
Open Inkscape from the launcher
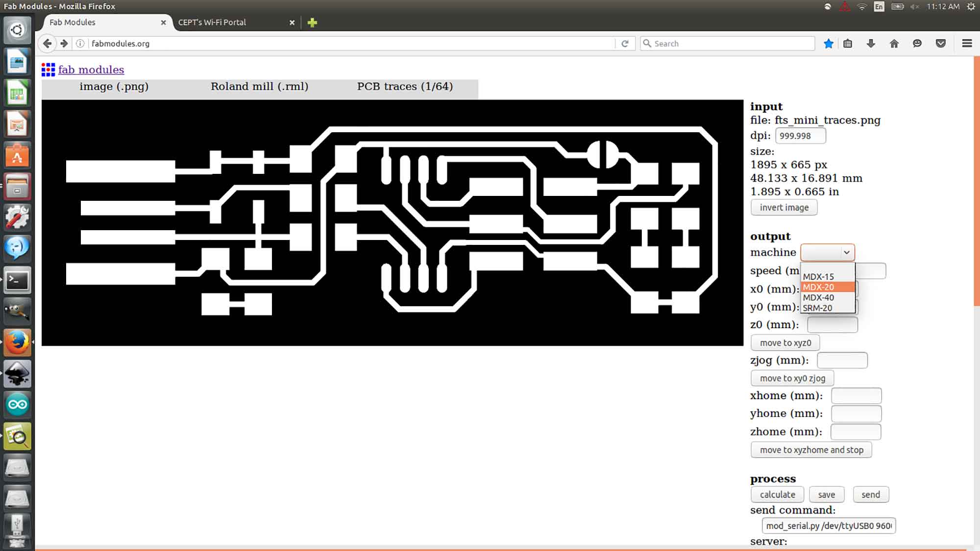(x=17, y=374)
